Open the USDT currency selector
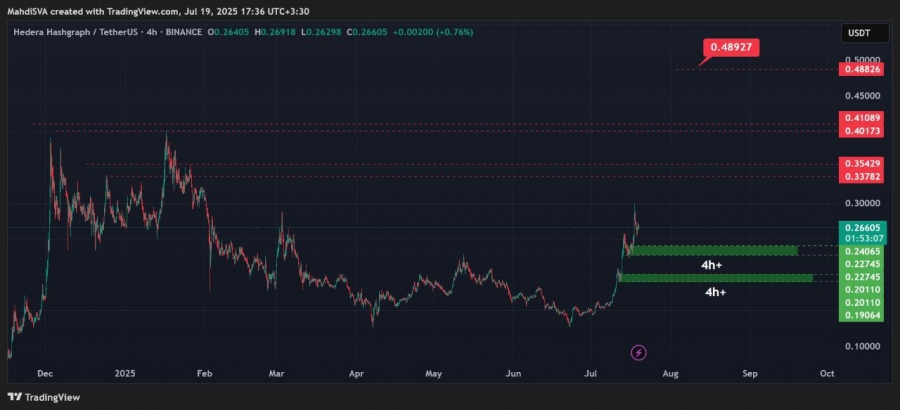Viewport: 900px width, 410px height. [859, 33]
